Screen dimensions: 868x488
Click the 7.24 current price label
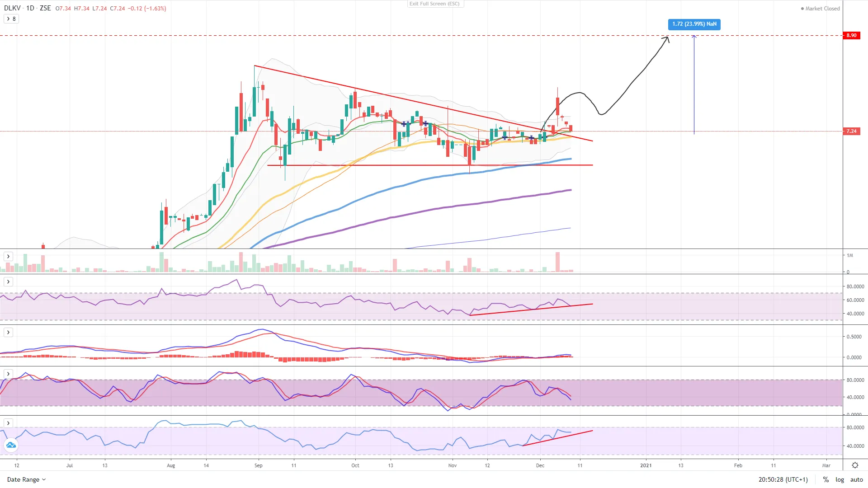[x=851, y=131]
